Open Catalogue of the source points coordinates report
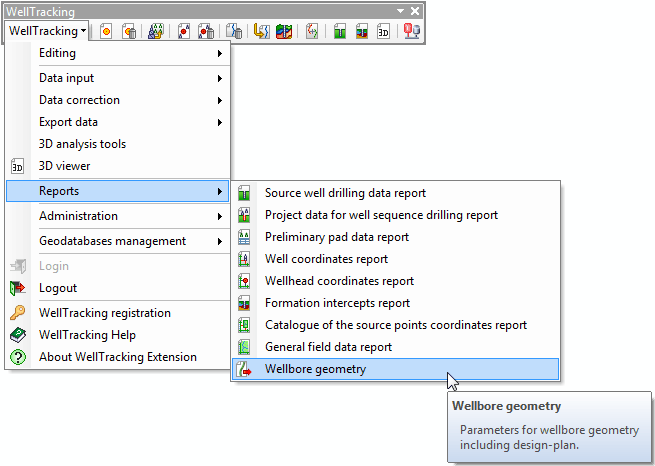 coord(396,325)
